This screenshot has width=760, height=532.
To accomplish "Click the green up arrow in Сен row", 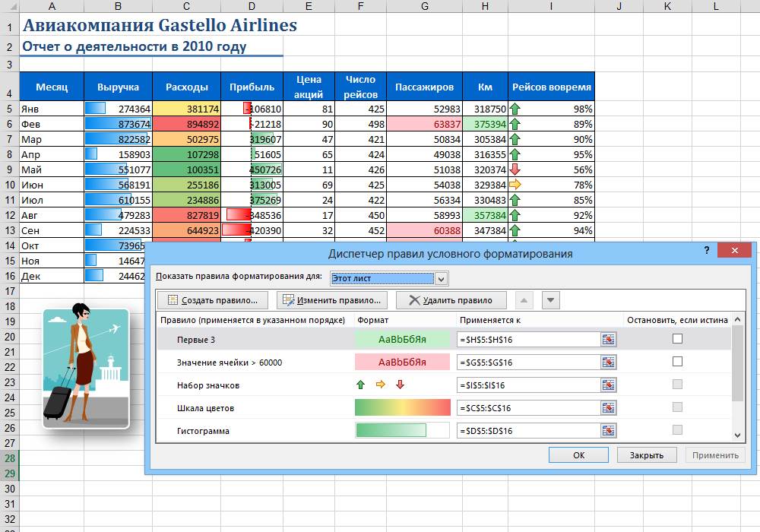I will coord(515,230).
